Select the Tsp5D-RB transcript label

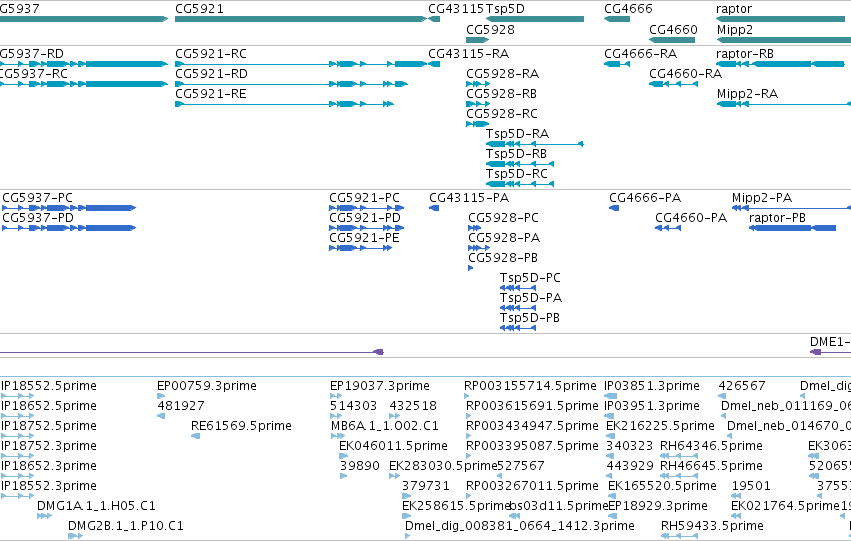516,154
